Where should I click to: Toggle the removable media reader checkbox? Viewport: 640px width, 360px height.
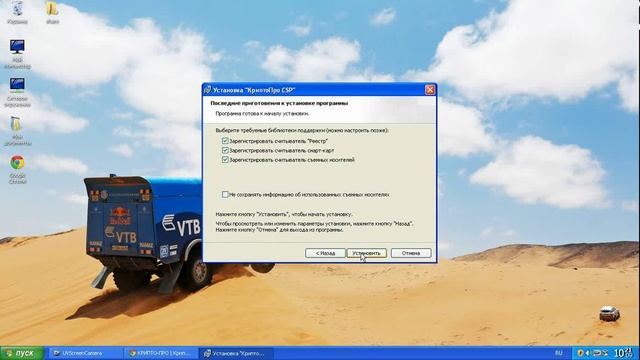click(x=225, y=160)
